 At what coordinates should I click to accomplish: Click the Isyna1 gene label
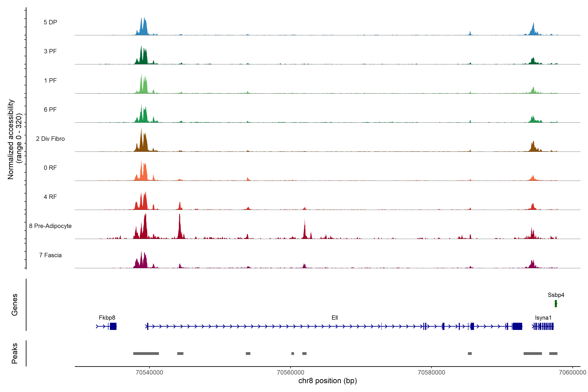click(x=543, y=318)
